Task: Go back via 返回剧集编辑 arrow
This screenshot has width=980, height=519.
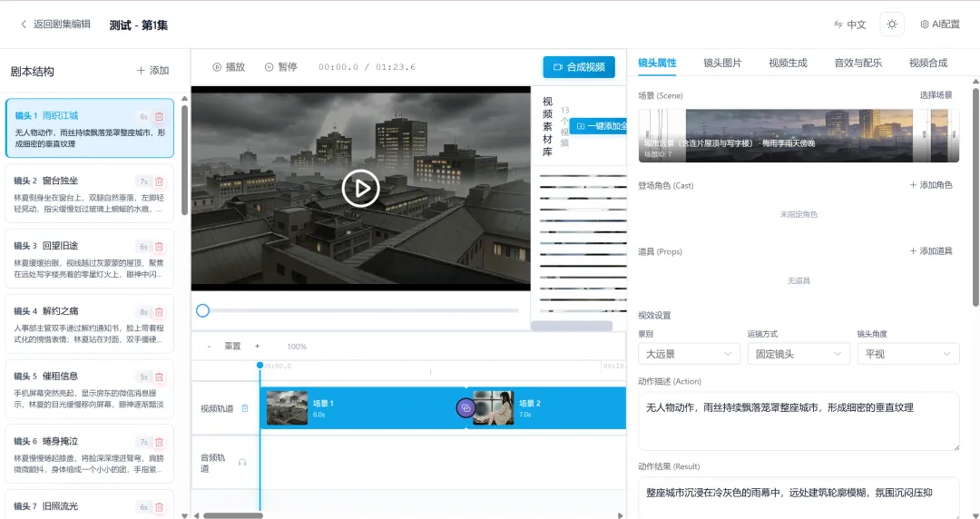Action: click(x=55, y=24)
